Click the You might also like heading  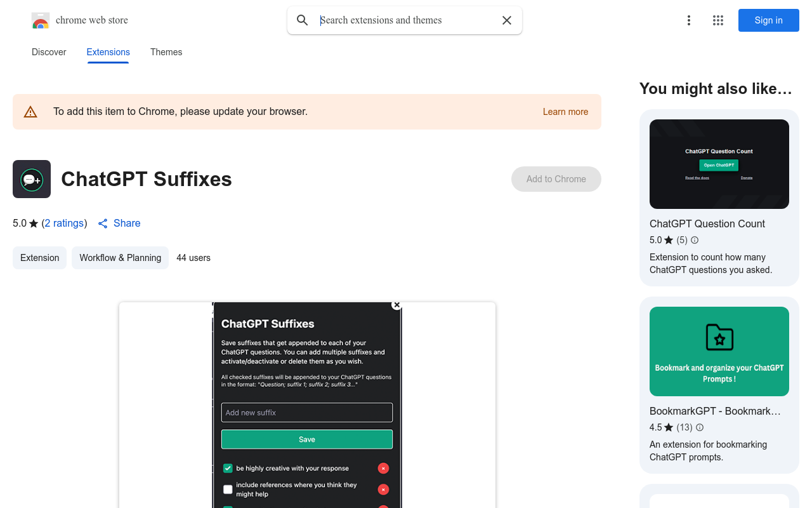click(716, 89)
